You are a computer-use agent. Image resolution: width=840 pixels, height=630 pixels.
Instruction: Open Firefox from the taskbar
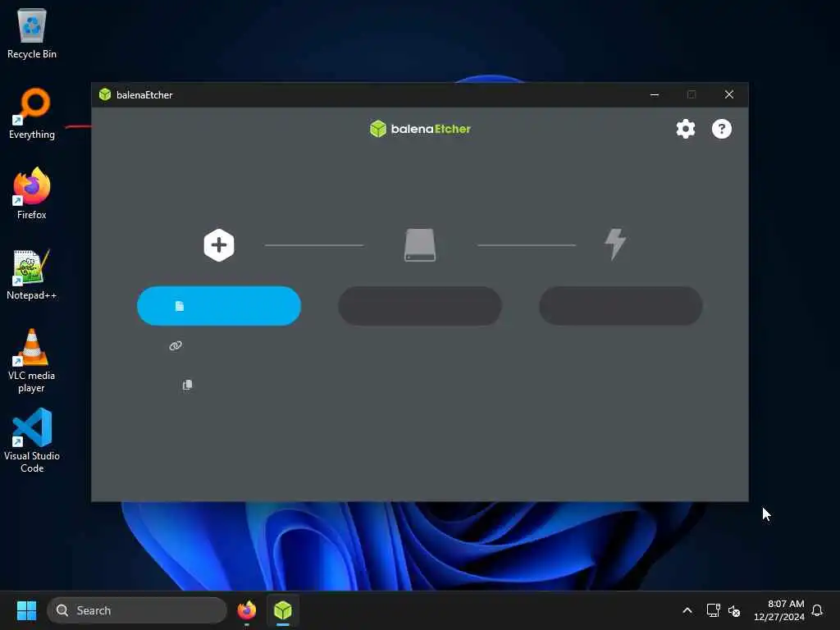(247, 610)
